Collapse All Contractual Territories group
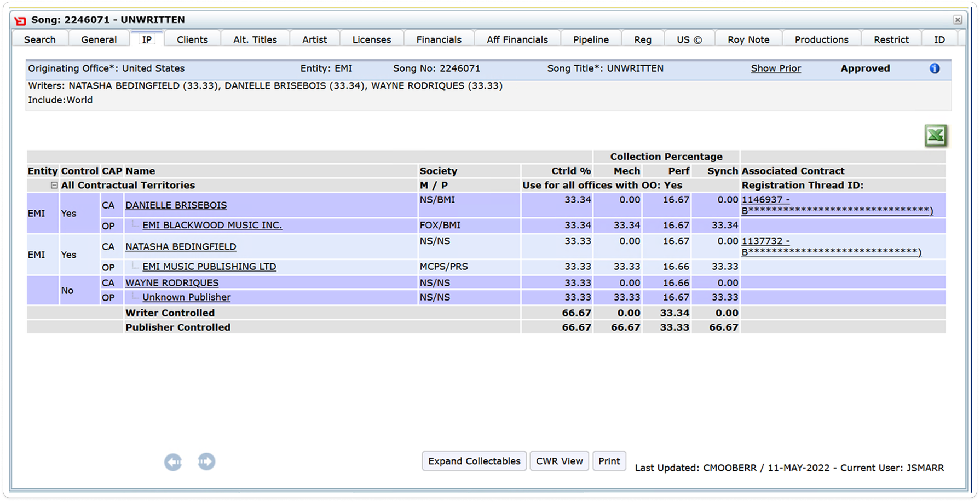Image resolution: width=980 pixels, height=502 pixels. pyautogui.click(x=54, y=186)
